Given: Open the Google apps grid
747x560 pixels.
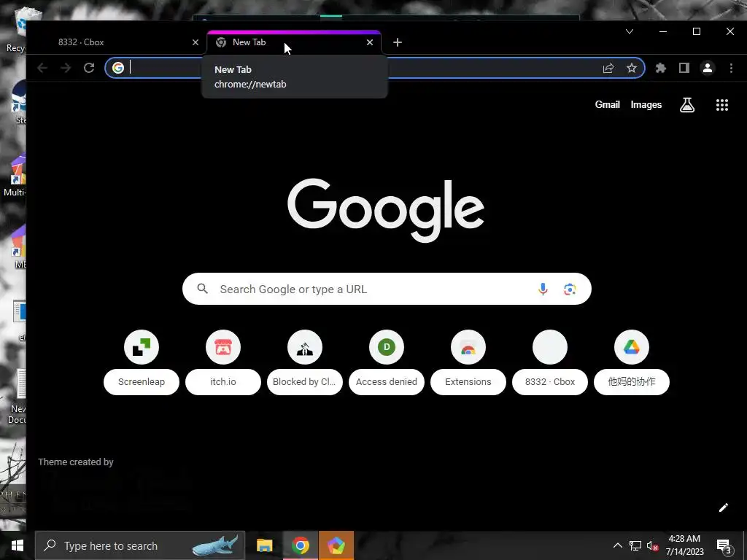Looking at the screenshot, I should 722,105.
